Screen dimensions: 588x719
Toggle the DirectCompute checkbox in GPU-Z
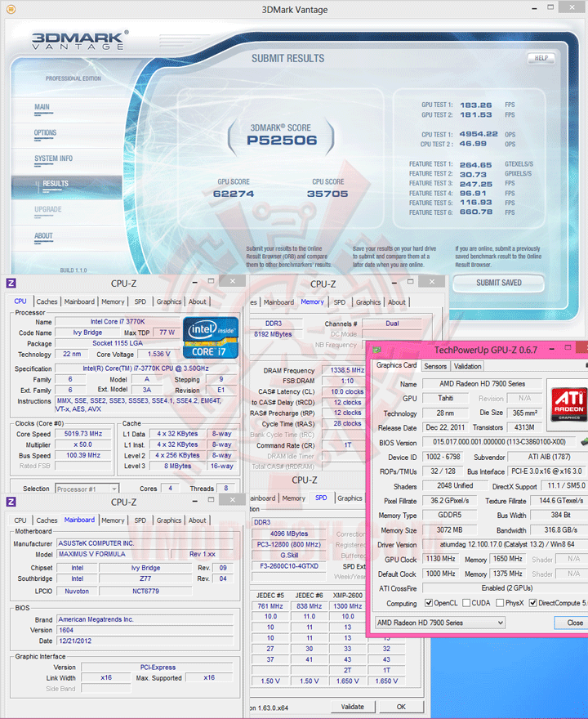533,603
